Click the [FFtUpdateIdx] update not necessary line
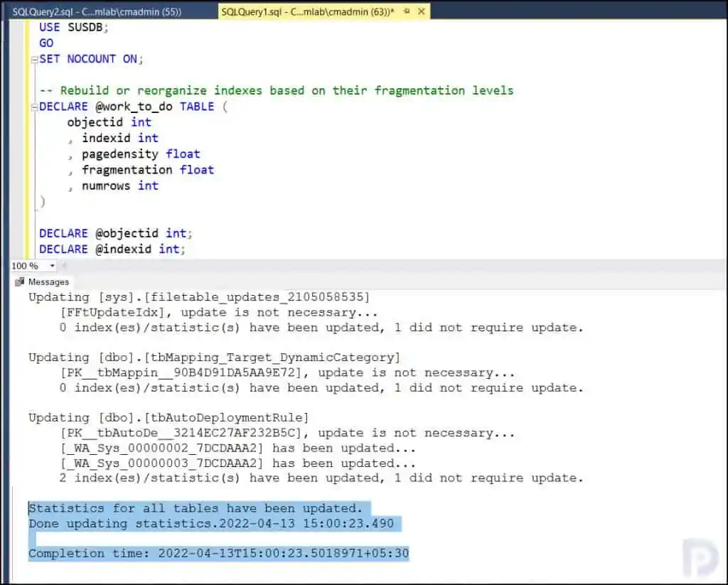 [x=219, y=313]
